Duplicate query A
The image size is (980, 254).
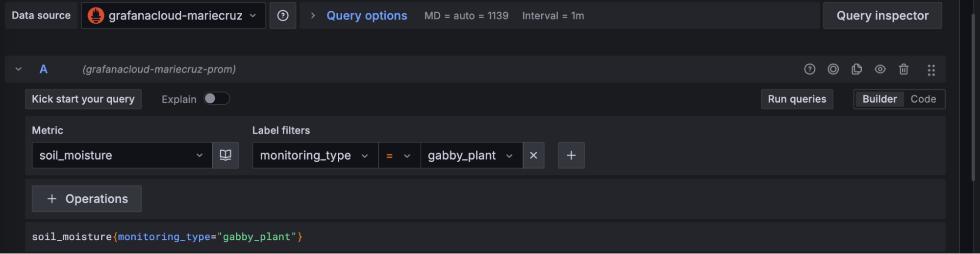[x=856, y=69]
